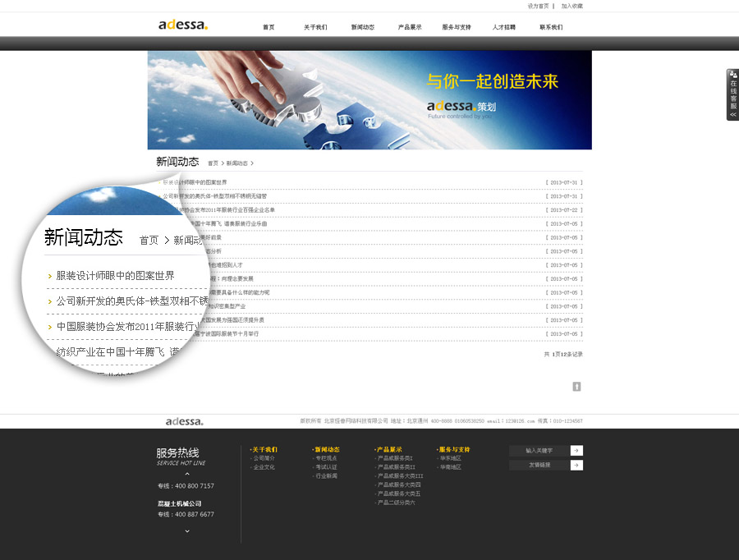
Task: Click the 服务与支持 footer heading
Action: pos(454,450)
